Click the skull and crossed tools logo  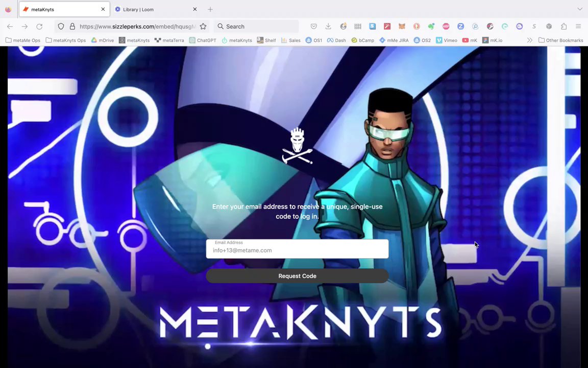[298, 146]
